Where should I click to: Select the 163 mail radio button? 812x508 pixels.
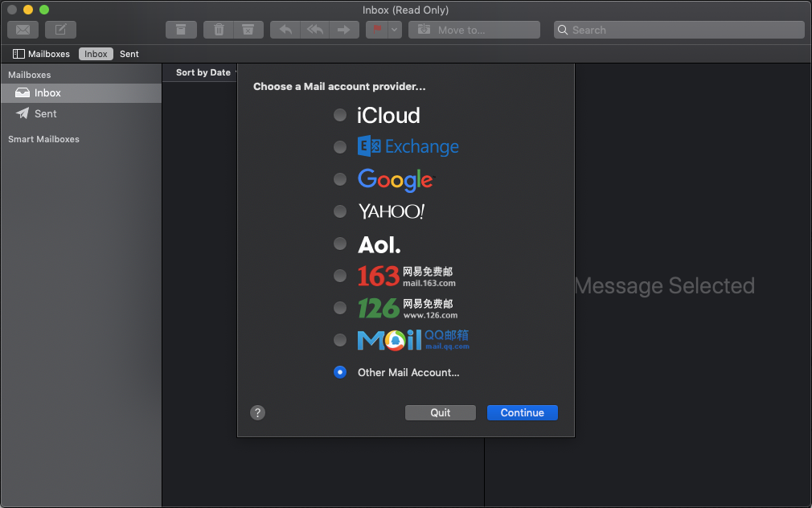click(340, 276)
